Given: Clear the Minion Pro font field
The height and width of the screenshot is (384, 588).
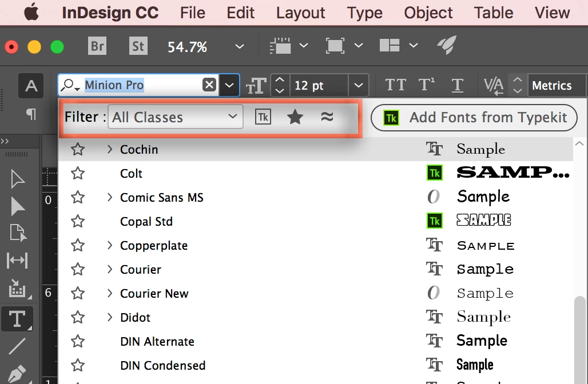Looking at the screenshot, I should tap(209, 85).
